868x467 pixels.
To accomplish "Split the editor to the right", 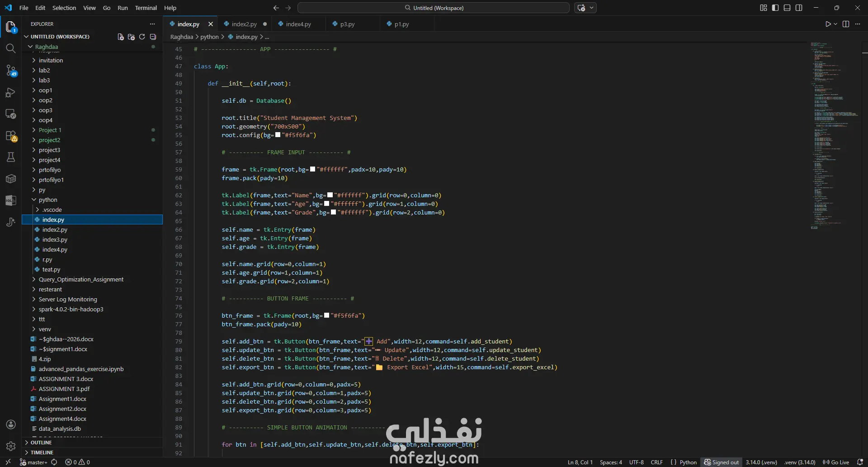I will tap(846, 24).
